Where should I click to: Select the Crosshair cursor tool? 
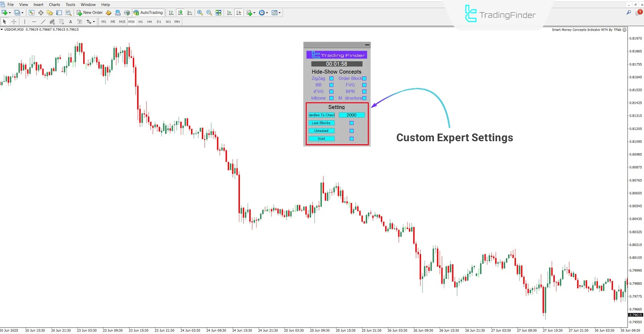14,21
